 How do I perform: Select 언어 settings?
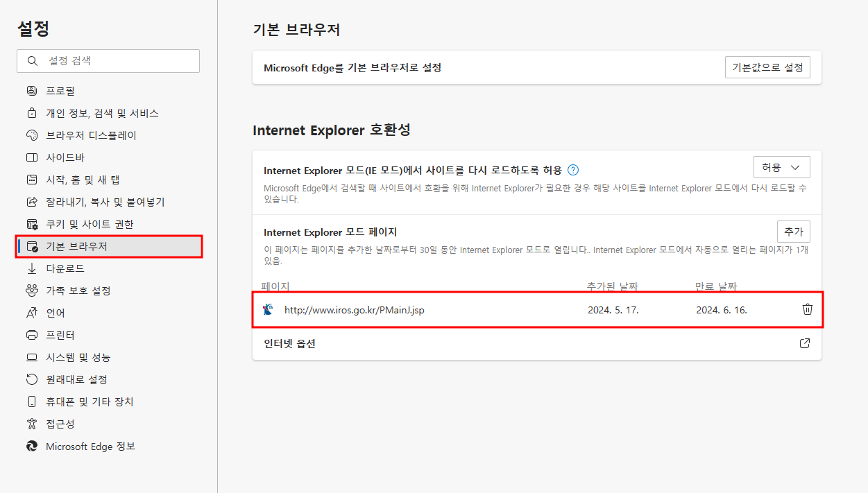tap(108, 313)
